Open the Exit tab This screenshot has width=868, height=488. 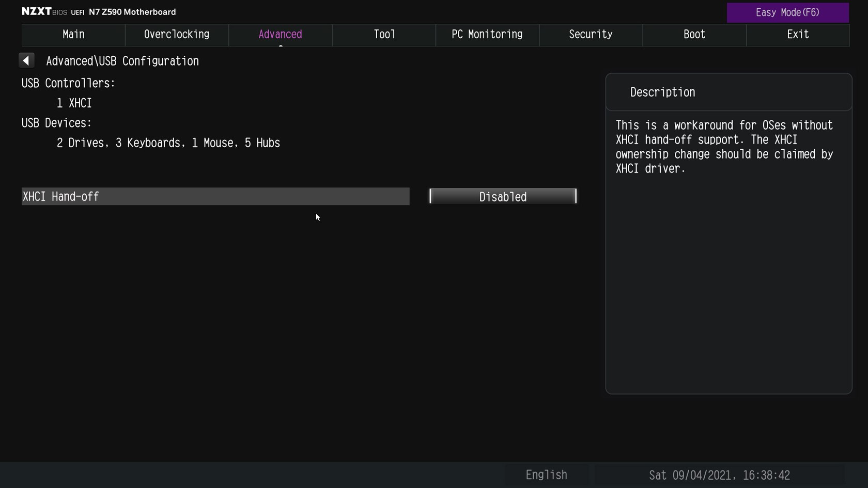coord(798,35)
